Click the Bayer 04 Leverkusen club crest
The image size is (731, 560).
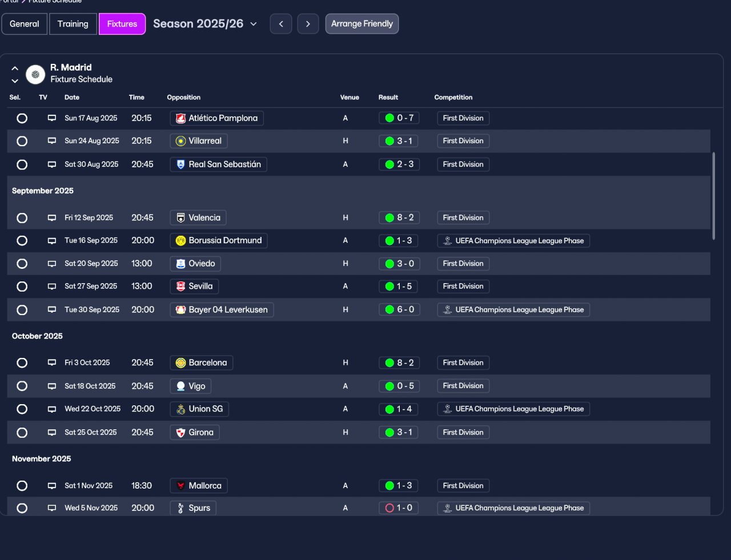[180, 310]
